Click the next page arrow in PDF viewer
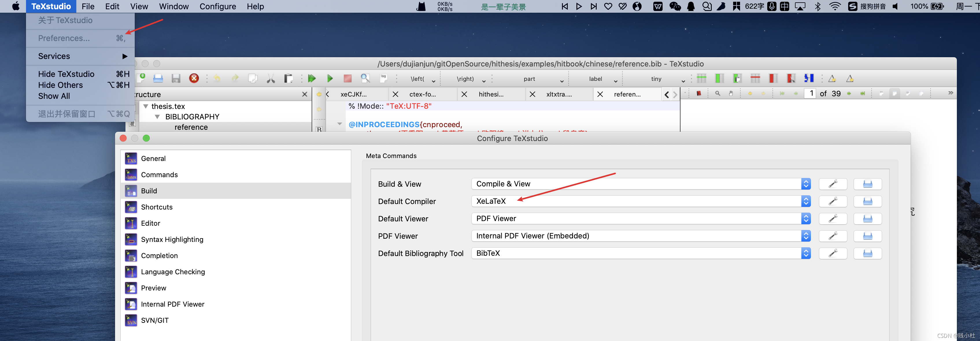980x341 pixels. (x=849, y=94)
